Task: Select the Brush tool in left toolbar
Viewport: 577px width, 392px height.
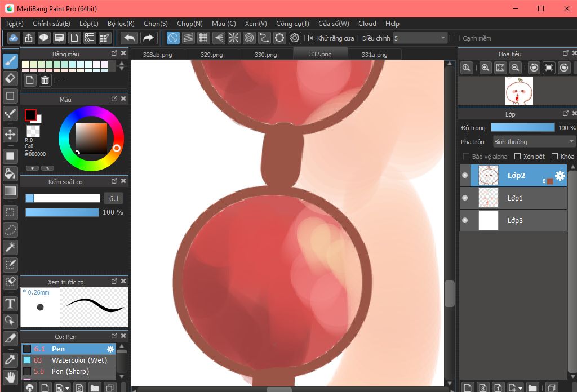Action: point(10,61)
